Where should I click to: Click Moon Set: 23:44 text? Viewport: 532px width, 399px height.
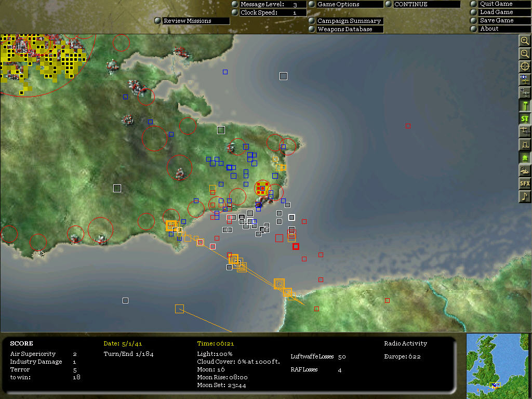coord(221,385)
